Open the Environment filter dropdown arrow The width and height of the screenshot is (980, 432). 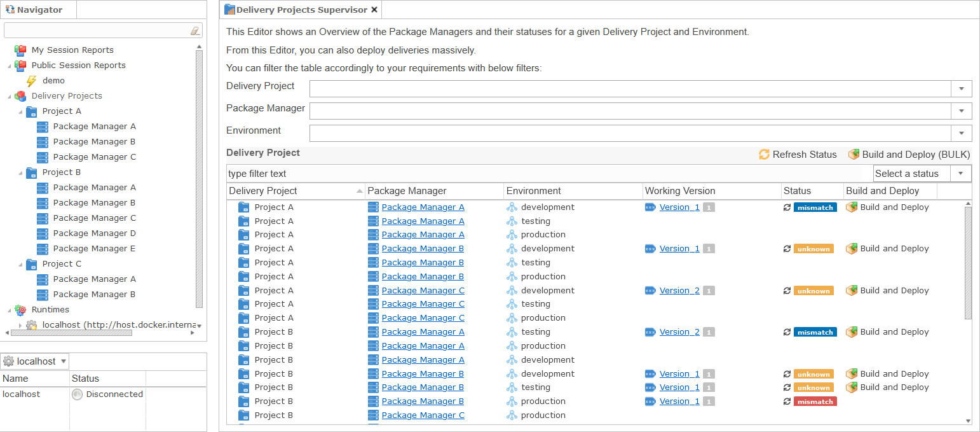pyautogui.click(x=961, y=134)
